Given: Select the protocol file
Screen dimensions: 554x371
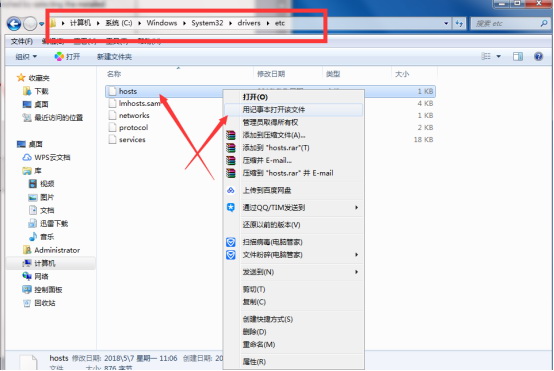Looking at the screenshot, I should click(x=133, y=127).
